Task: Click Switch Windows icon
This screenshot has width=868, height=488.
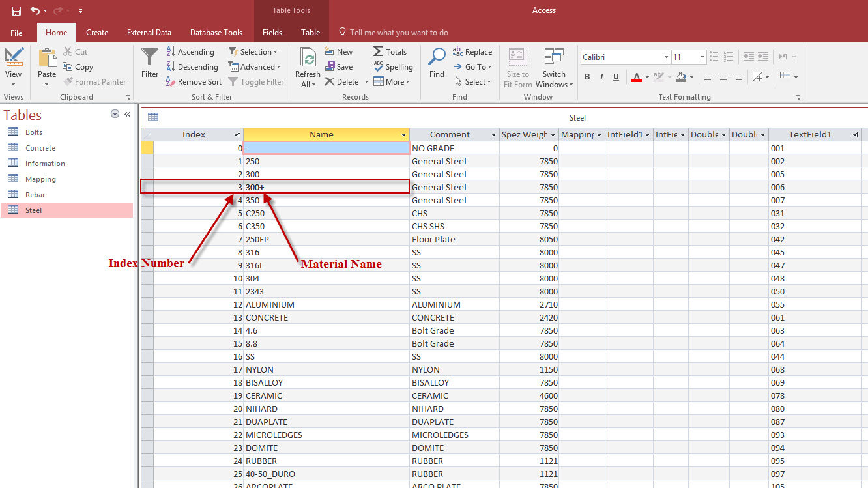Action: 554,57
